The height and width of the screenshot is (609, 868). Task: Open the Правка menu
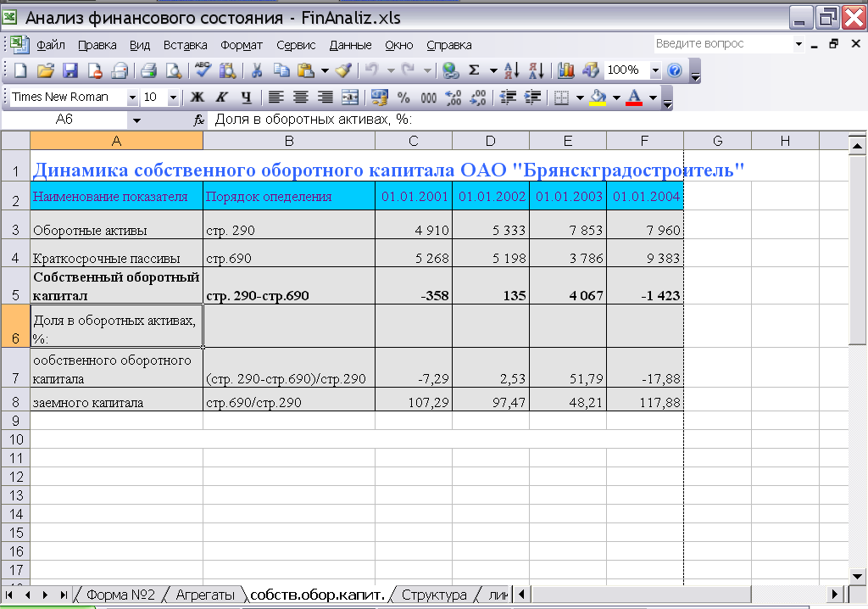pos(97,45)
